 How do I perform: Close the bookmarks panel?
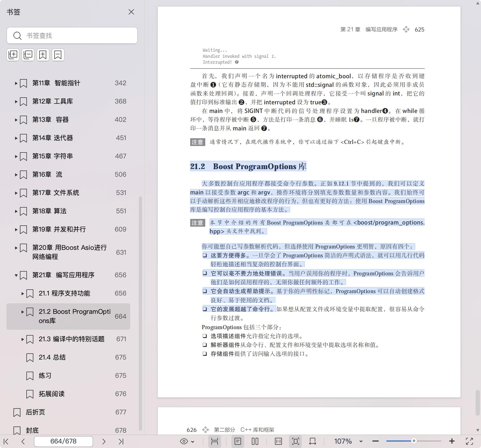pos(131,12)
